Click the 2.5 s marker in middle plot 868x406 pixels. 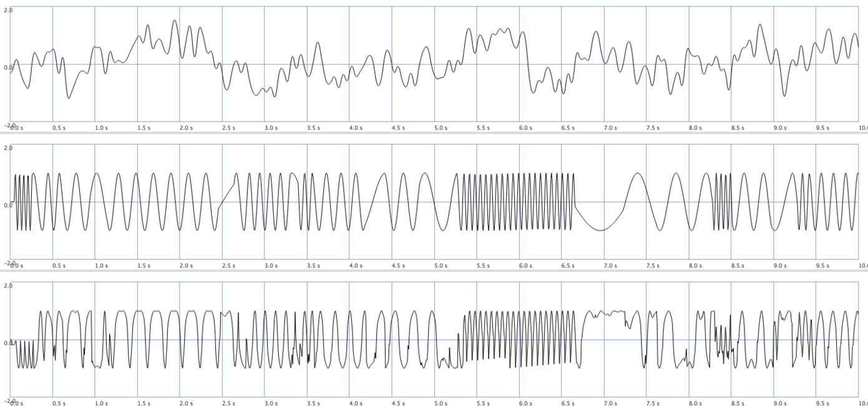click(x=228, y=266)
